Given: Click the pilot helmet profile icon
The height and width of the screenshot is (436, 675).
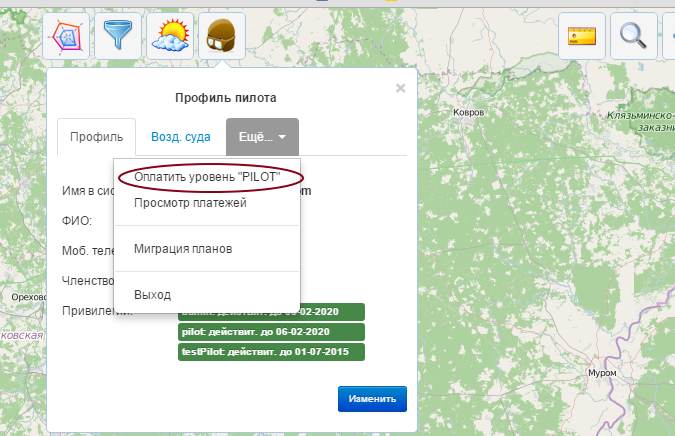Looking at the screenshot, I should pos(222,37).
